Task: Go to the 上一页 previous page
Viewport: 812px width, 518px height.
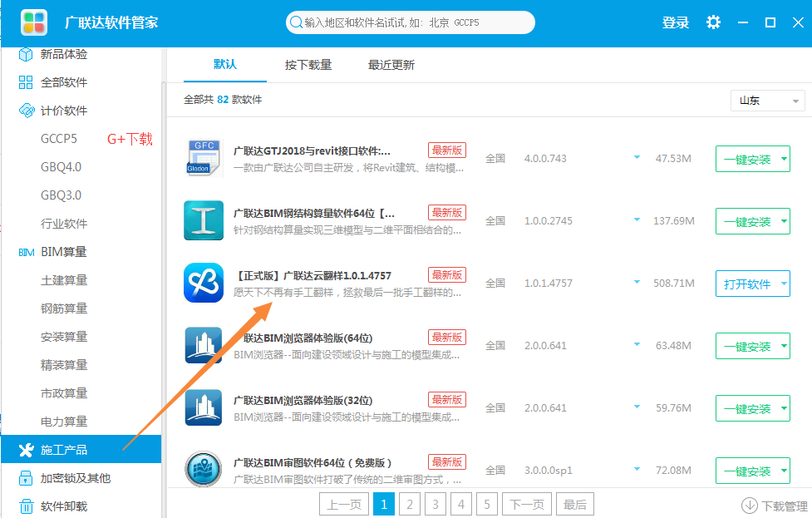Action: point(344,504)
